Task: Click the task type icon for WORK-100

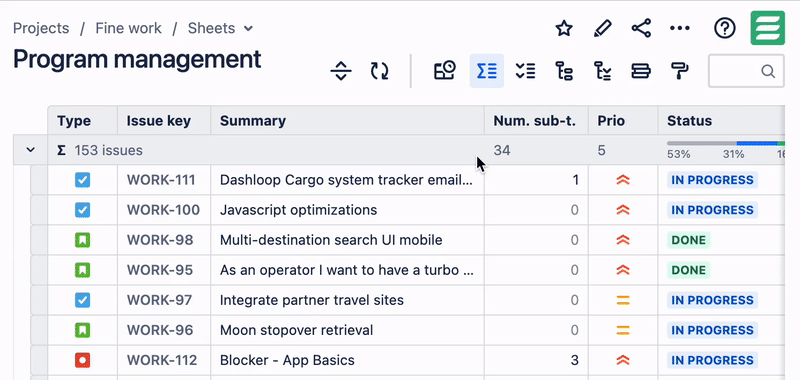Action: (83, 210)
